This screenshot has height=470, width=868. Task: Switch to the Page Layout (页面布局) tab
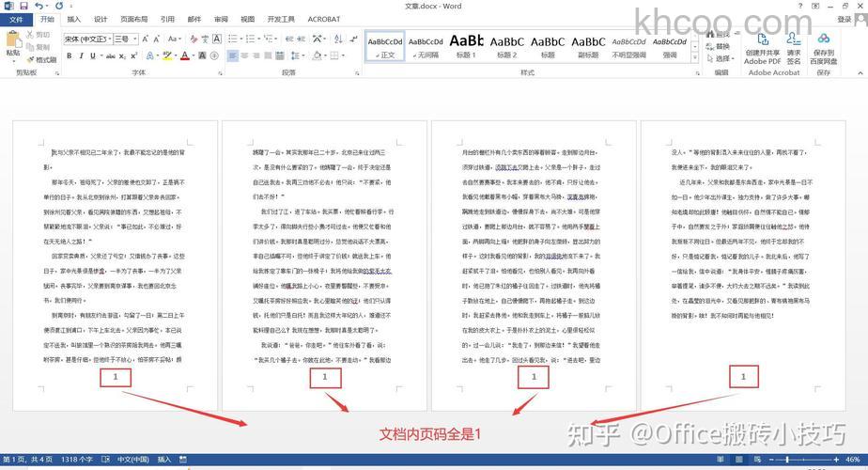point(134,20)
